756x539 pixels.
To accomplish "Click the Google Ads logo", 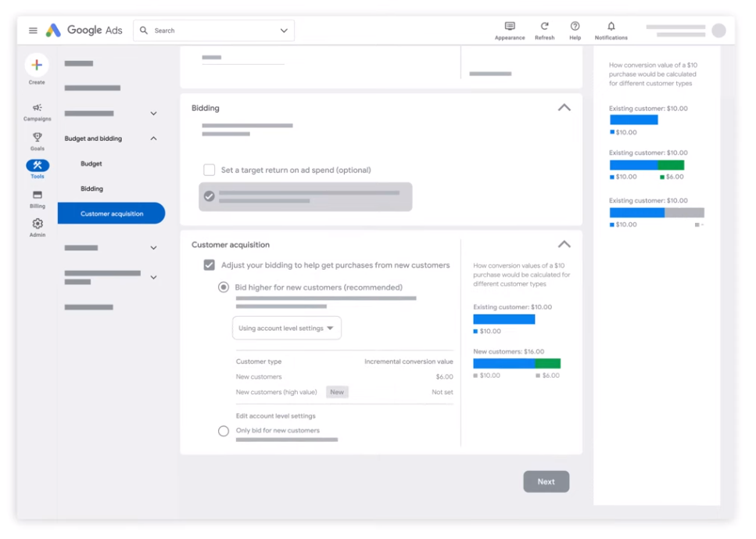I will pyautogui.click(x=84, y=31).
